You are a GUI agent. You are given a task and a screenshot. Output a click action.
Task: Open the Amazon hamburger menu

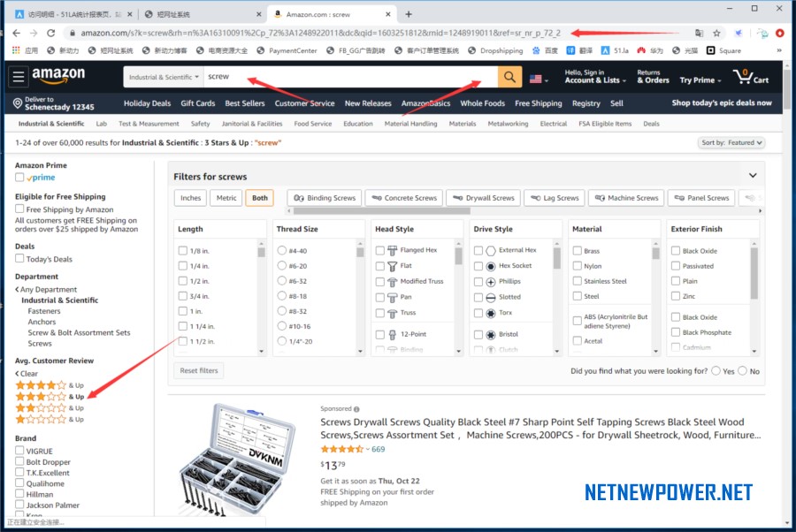click(19, 77)
